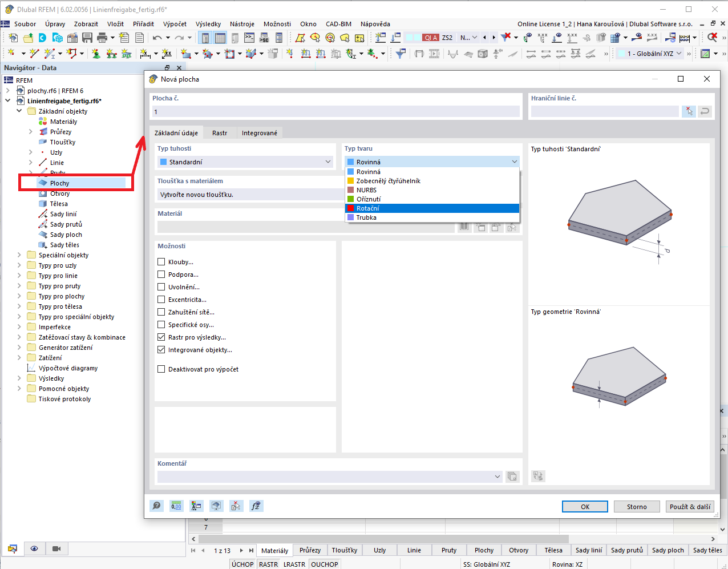728x569 pixels.
Task: Toggle the eye visibility icon in status bar
Action: point(34,548)
